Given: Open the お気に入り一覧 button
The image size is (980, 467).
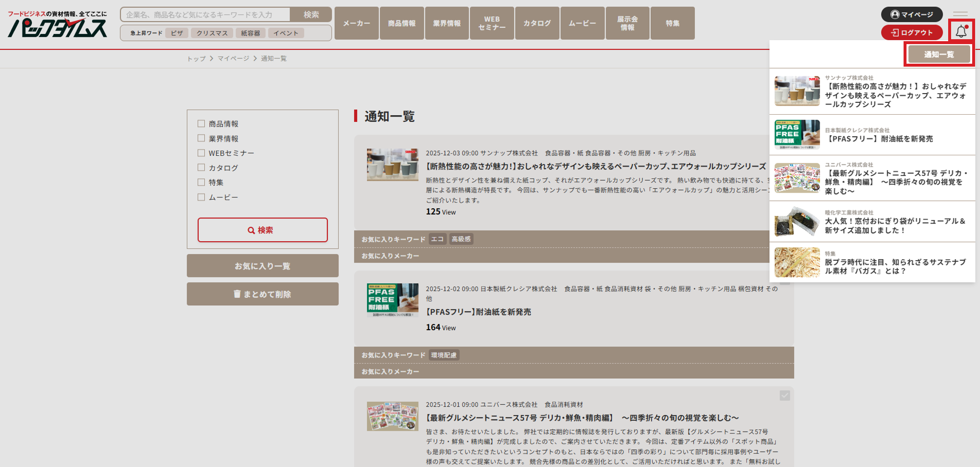Looking at the screenshot, I should pyautogui.click(x=262, y=266).
